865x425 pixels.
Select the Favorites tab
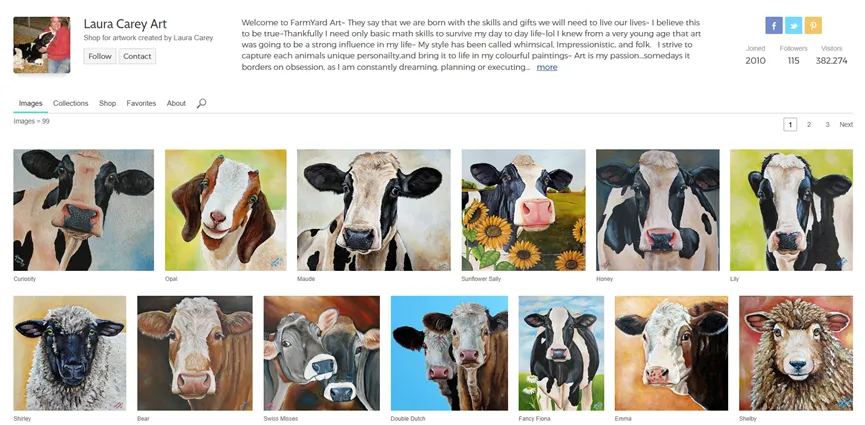click(141, 103)
